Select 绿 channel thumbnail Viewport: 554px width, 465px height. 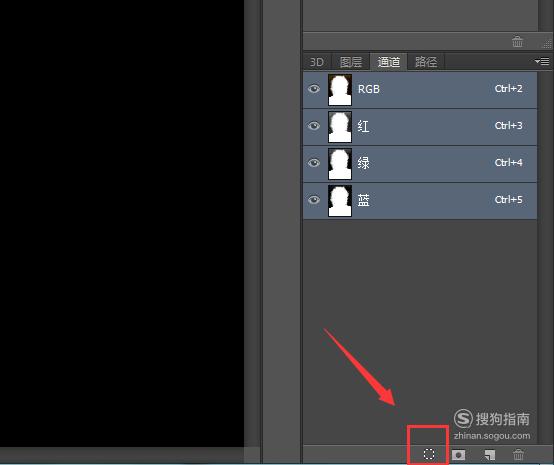[340, 164]
